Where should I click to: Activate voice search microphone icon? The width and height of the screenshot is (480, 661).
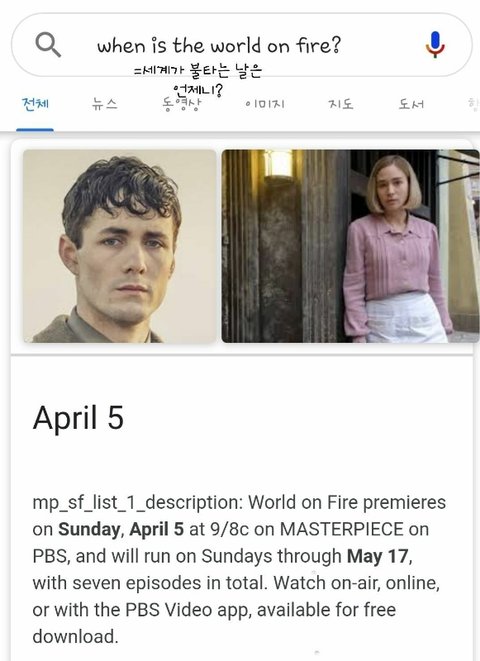tap(435, 45)
